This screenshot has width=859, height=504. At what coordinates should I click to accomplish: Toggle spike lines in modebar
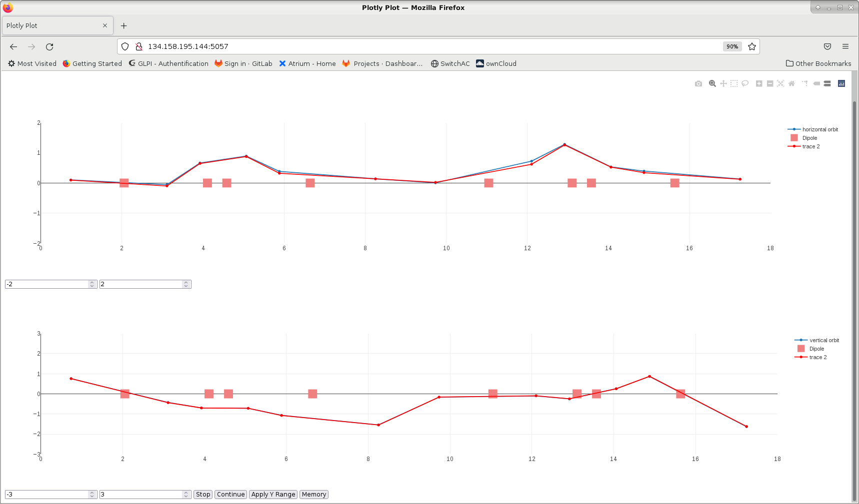coord(805,83)
